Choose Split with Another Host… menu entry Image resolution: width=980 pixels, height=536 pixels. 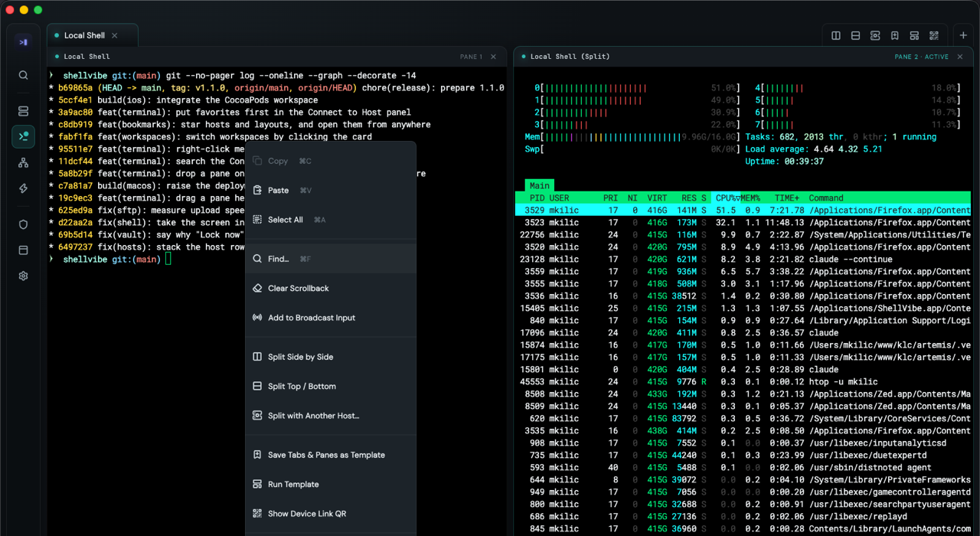331,416
